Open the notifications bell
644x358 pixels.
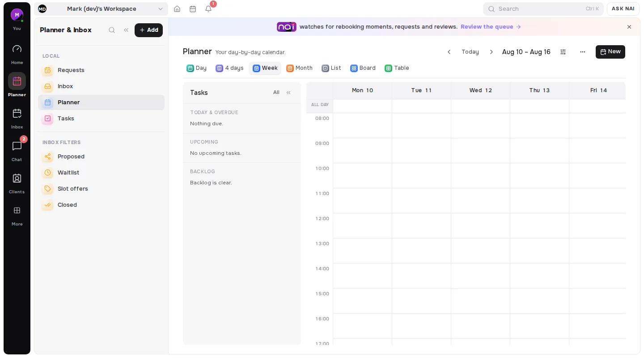coord(208,9)
